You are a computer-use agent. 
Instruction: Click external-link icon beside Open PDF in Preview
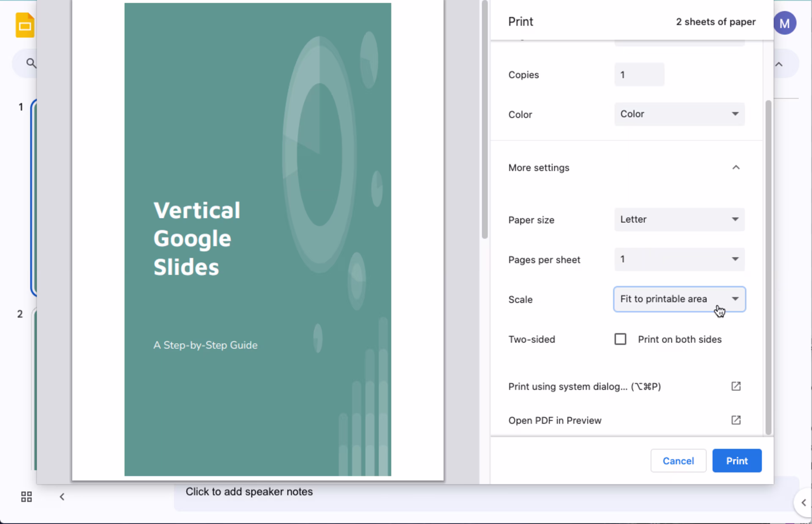click(735, 420)
